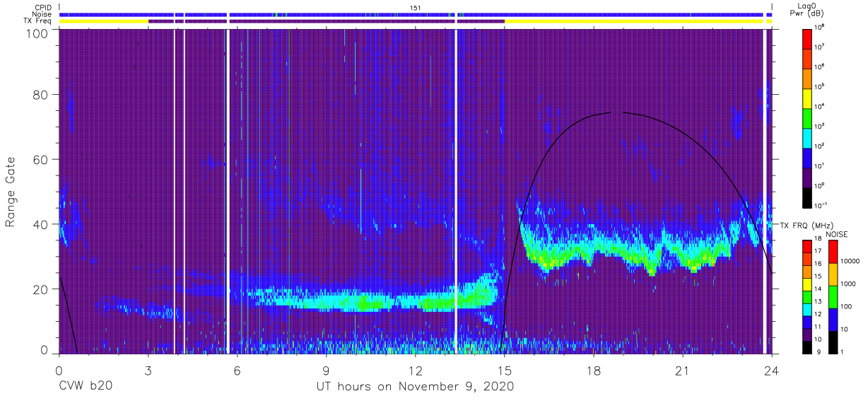Click the '11' label on the TX FRQ colorbar
This screenshot has width=868, height=401.
point(818,327)
